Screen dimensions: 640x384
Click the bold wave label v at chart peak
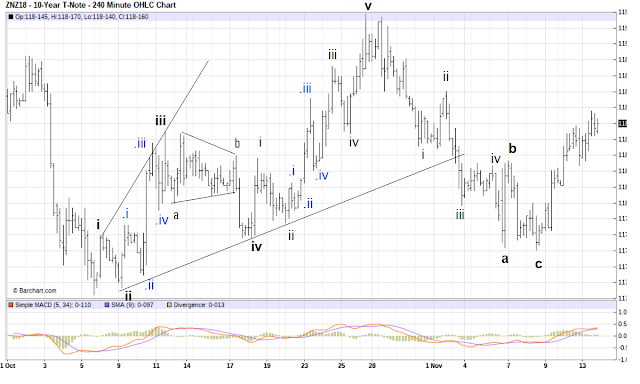coord(368,7)
